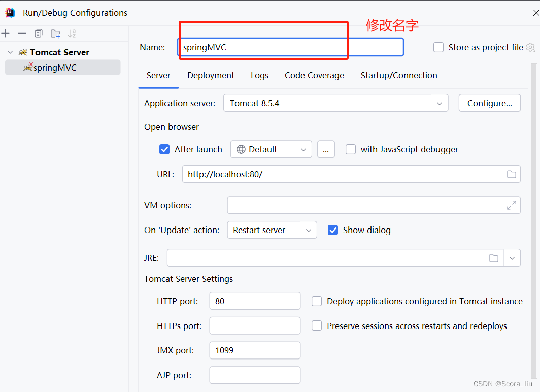Click the ellipsis browser button
Image resolution: width=540 pixels, height=392 pixels.
click(326, 149)
